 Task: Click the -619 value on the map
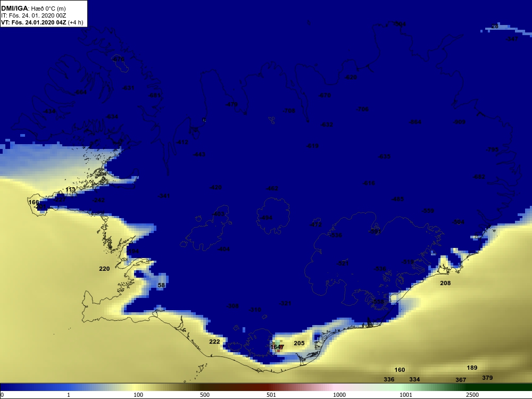click(312, 146)
